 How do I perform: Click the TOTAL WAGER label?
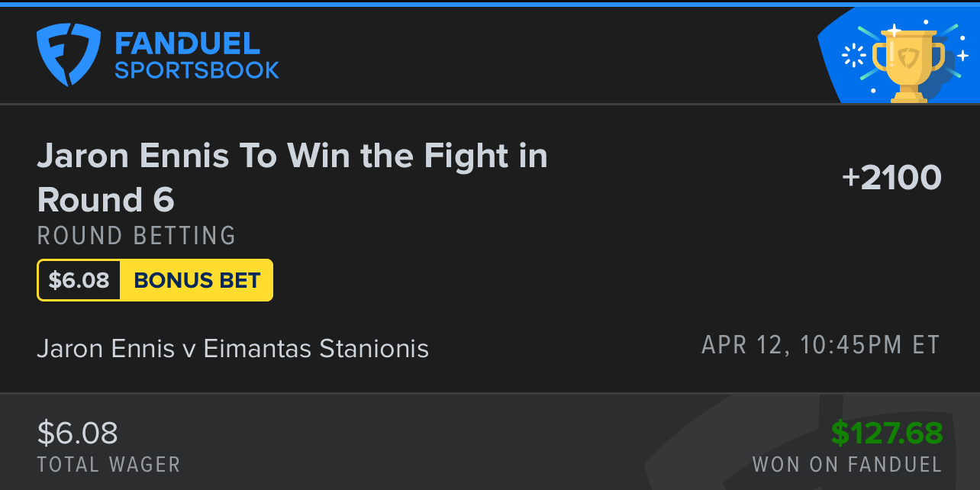pos(108,464)
